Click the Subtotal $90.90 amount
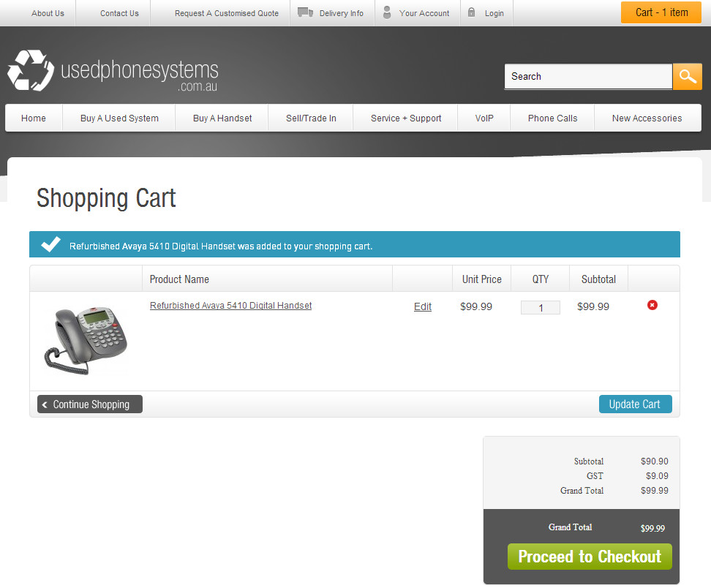 pyautogui.click(x=655, y=461)
